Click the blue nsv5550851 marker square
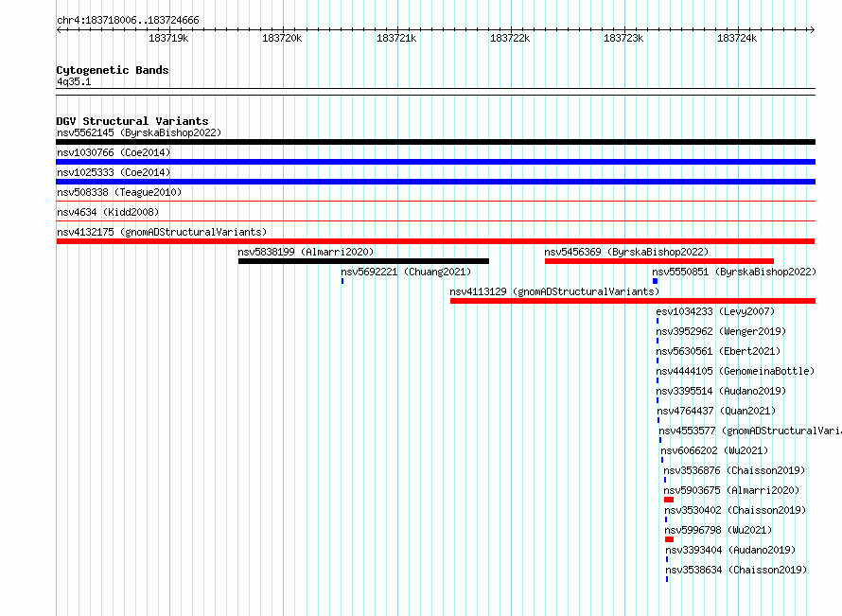The image size is (842, 616). pyautogui.click(x=655, y=281)
